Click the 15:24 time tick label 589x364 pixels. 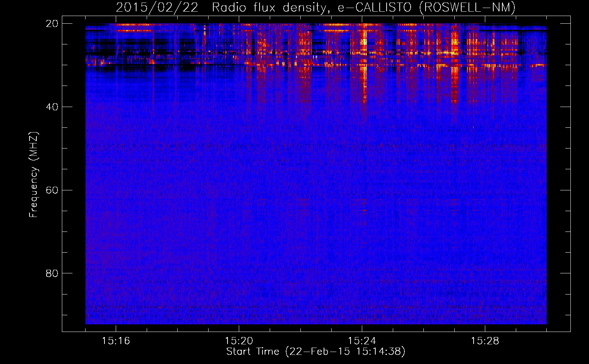(362, 341)
